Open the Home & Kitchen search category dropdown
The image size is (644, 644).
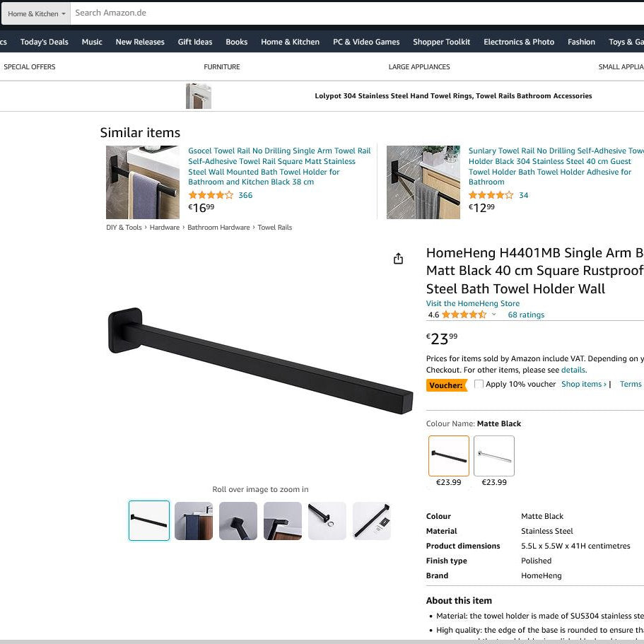pyautogui.click(x=36, y=13)
